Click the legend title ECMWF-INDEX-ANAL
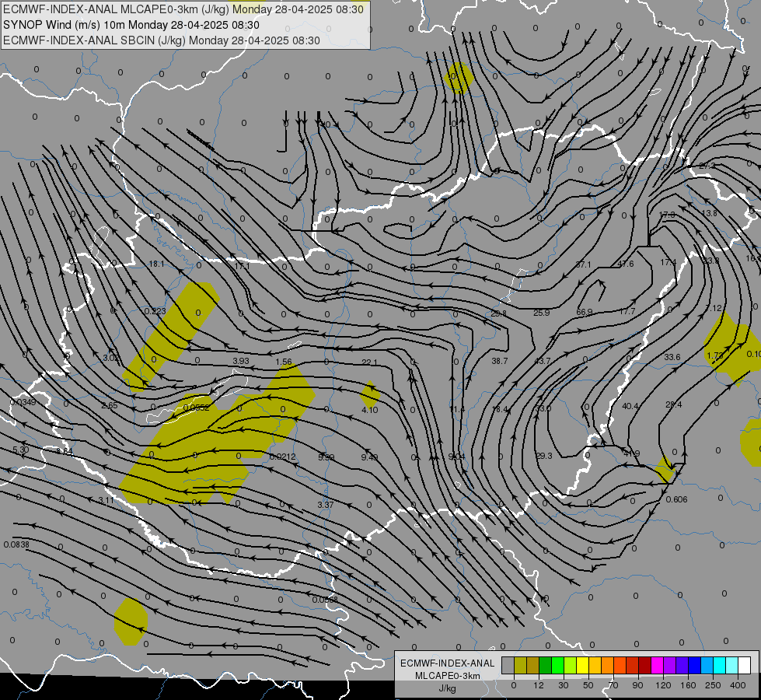 tap(448, 663)
